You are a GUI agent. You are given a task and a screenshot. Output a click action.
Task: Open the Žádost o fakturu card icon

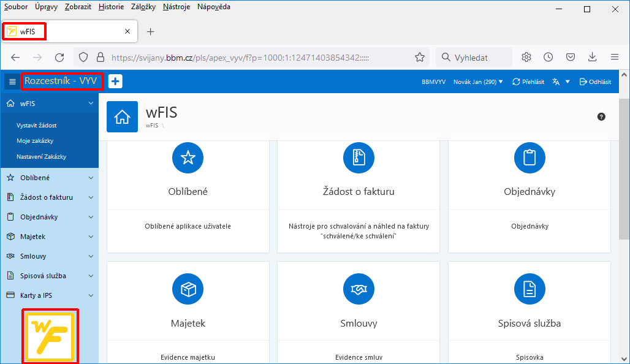tap(359, 158)
